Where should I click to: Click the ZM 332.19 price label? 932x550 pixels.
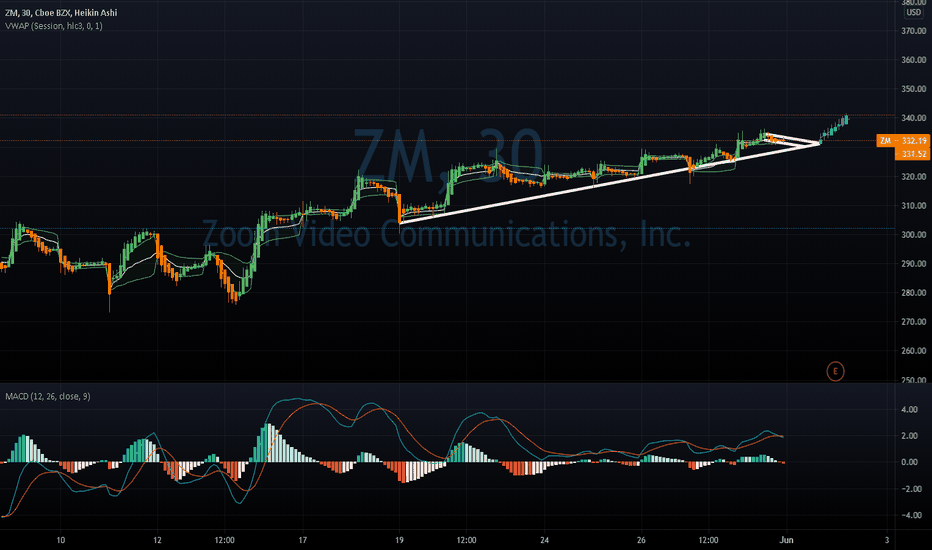(903, 141)
